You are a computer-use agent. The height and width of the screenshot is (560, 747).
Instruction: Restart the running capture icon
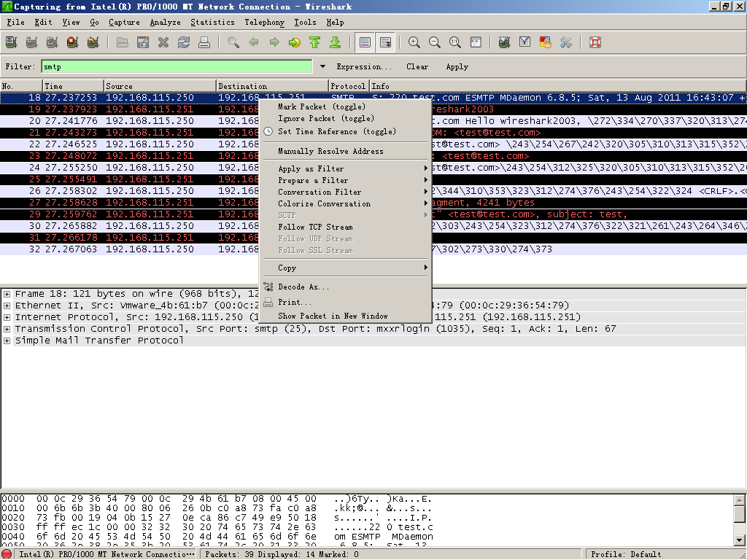(x=93, y=42)
